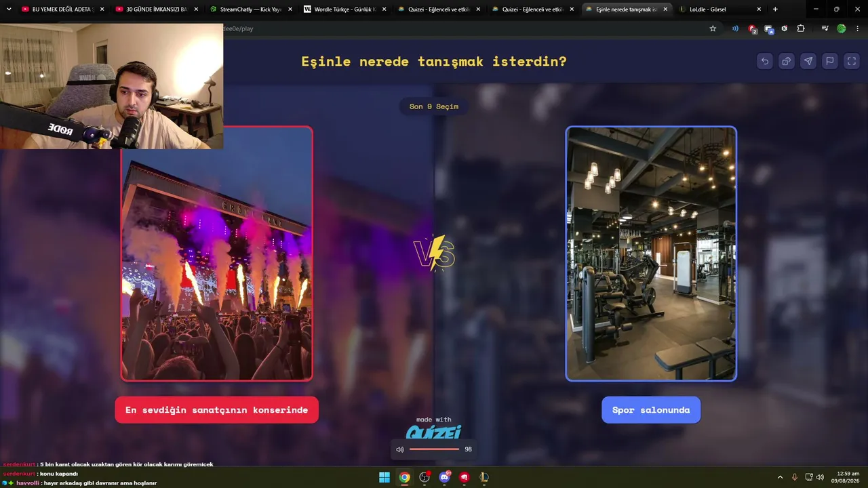Screen dimensions: 868x488
Task: Undo the last choice with the back arrow
Action: [x=765, y=61]
